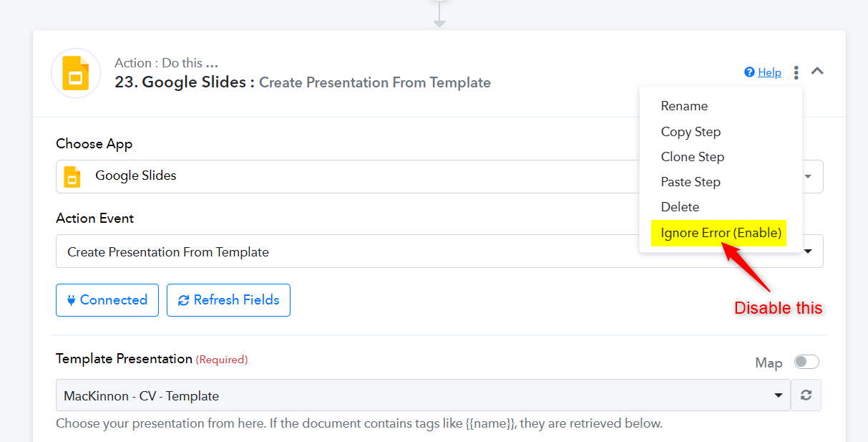
Task: Select Clone Step menu entry
Action: 692,157
